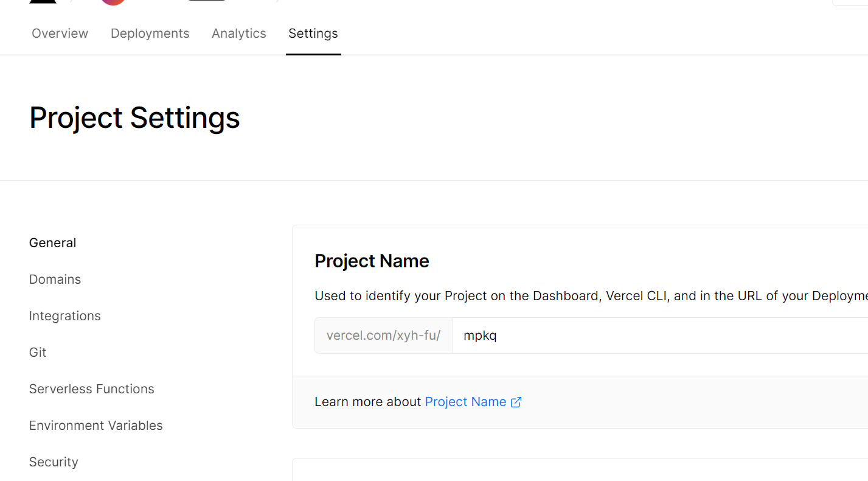The width and height of the screenshot is (868, 481).
Task: Navigate to Integrations settings
Action: 64,316
